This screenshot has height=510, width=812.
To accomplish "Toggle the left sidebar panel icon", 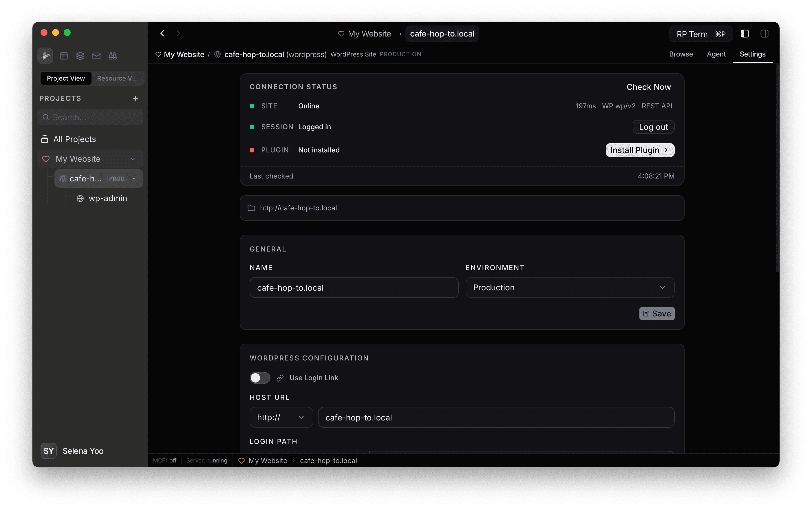I will [x=745, y=34].
